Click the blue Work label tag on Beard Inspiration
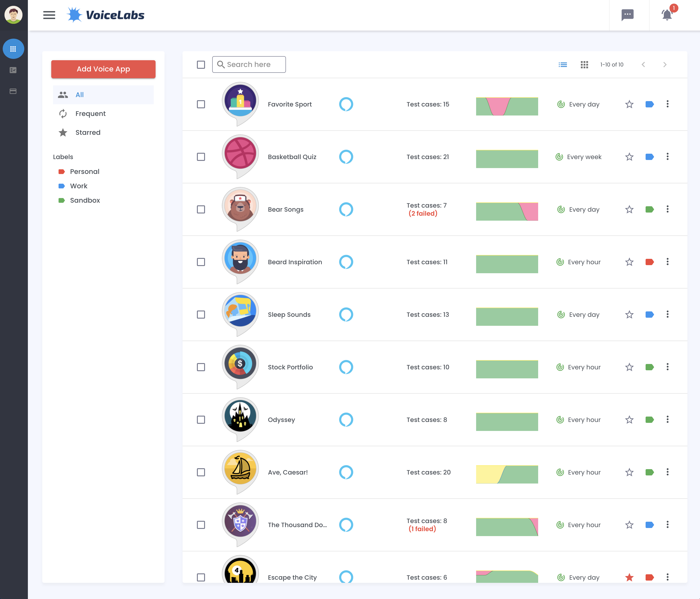The width and height of the screenshot is (700, 599). 650,262
